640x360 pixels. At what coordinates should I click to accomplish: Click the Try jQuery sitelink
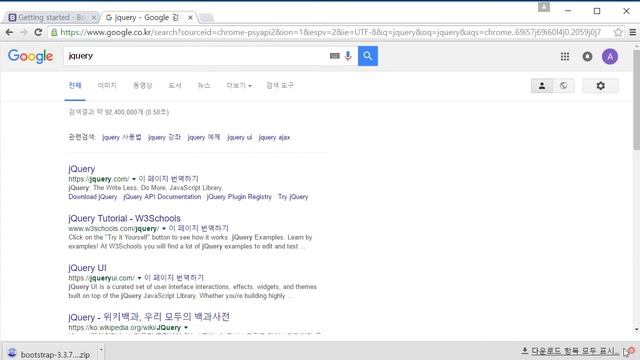(293, 197)
